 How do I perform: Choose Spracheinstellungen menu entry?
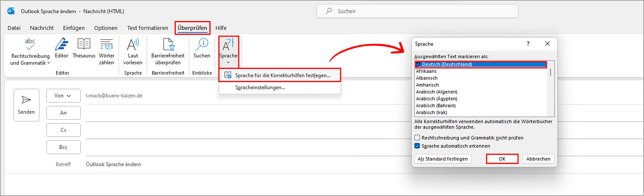point(260,87)
